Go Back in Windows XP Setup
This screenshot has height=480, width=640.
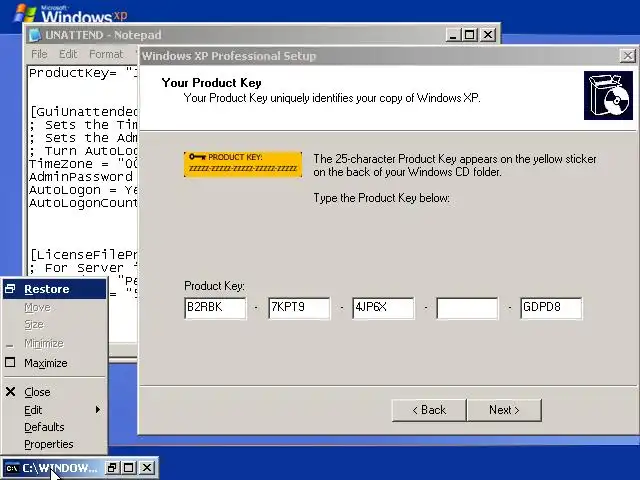point(429,410)
